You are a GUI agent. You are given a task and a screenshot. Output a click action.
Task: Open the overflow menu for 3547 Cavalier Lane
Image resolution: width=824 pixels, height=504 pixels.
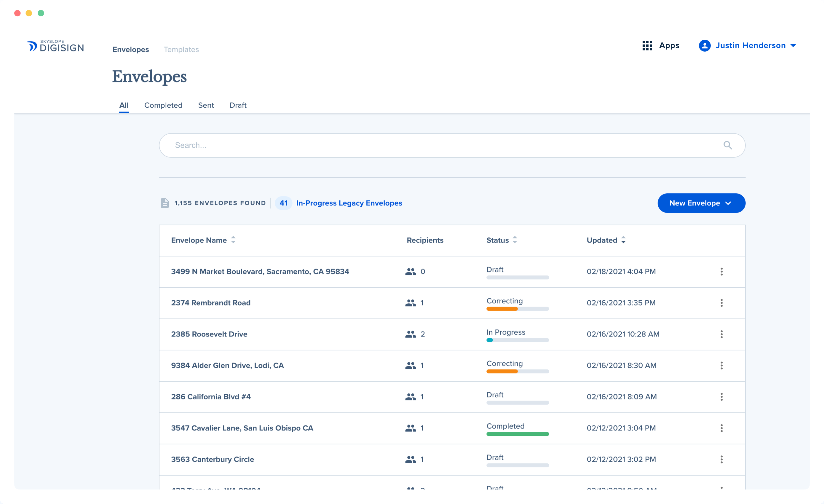[x=722, y=428]
